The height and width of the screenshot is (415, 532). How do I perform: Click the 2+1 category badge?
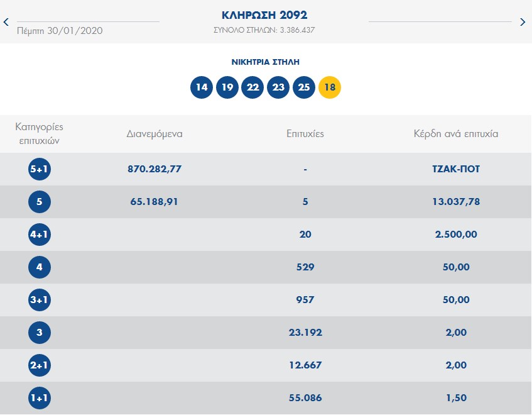pyautogui.click(x=40, y=365)
